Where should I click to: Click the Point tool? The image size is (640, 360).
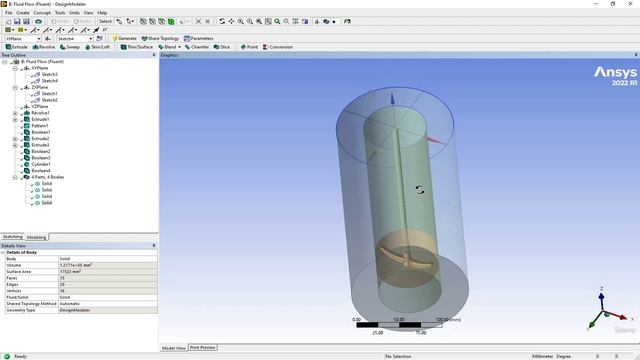coord(249,47)
